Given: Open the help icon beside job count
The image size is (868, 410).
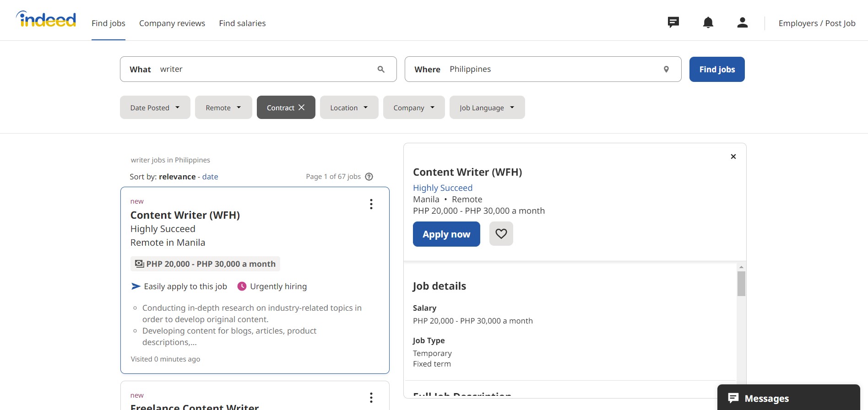Looking at the screenshot, I should (x=369, y=177).
